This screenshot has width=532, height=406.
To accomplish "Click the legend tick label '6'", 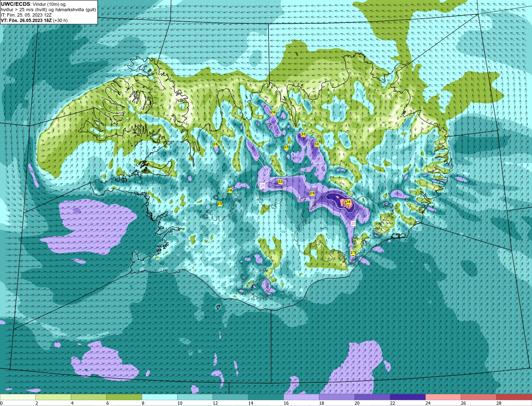I will [x=107, y=403].
